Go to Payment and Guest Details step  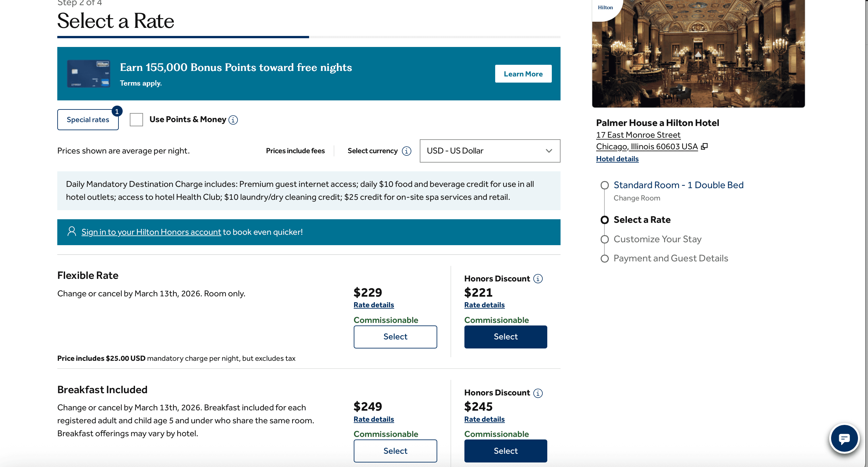tap(670, 258)
